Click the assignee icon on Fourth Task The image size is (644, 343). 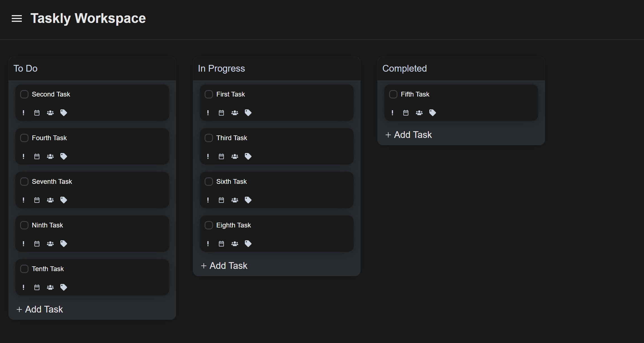50,156
